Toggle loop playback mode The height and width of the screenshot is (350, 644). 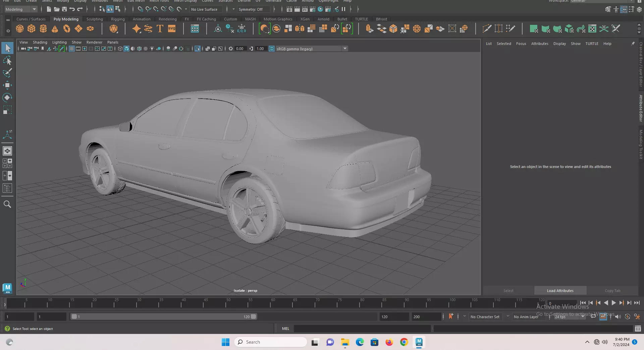click(593, 316)
